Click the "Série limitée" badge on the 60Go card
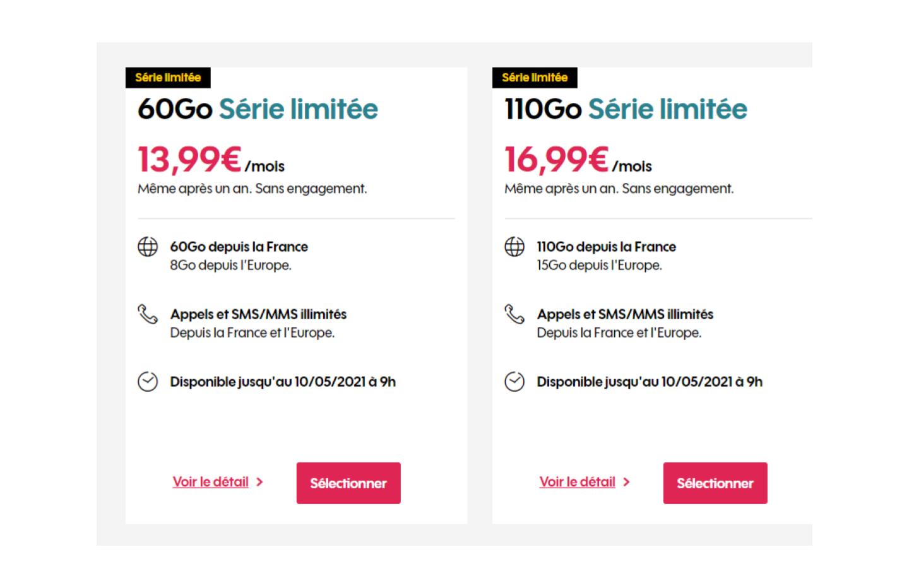Screen dimensions: 909x588 (168, 78)
